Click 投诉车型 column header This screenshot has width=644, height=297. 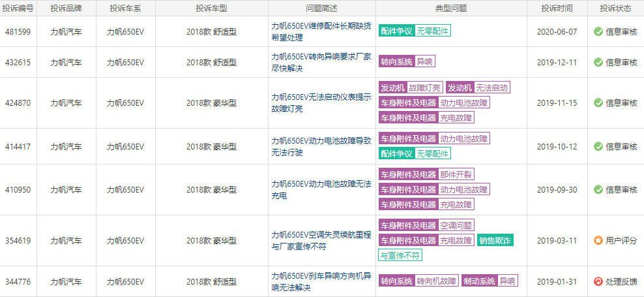coord(212,8)
